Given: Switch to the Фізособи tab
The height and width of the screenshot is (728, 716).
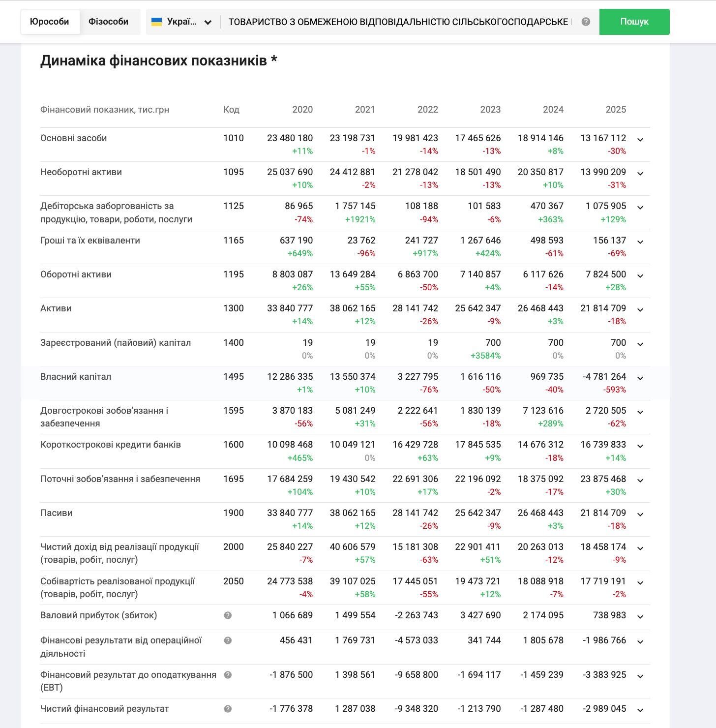Looking at the screenshot, I should coord(108,22).
